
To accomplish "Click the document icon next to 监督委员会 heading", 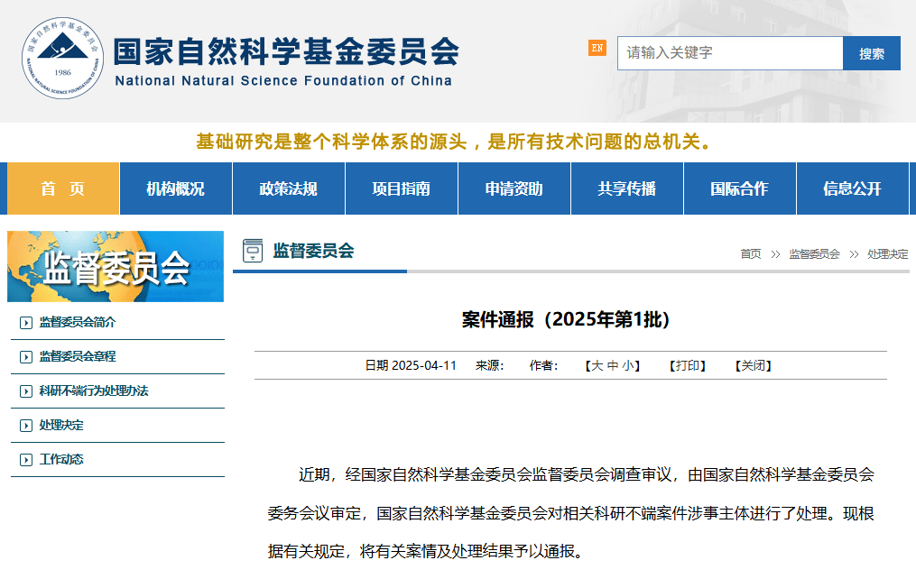I will (253, 251).
